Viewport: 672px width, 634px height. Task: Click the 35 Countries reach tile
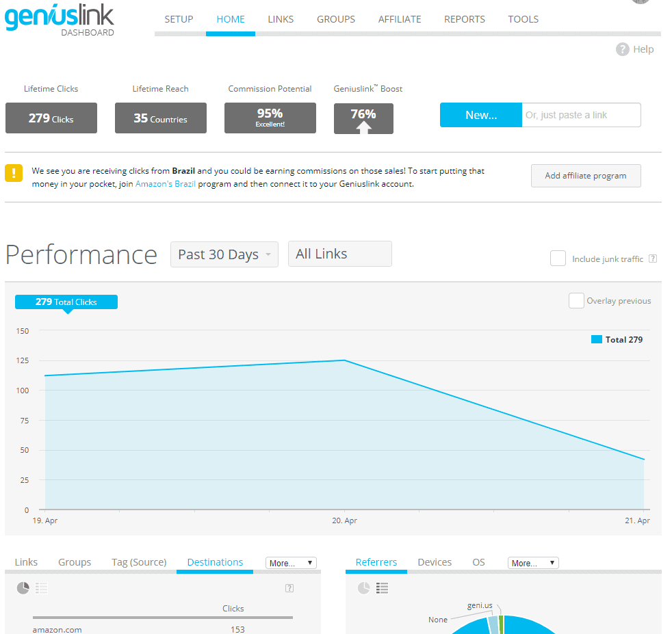[x=161, y=118]
